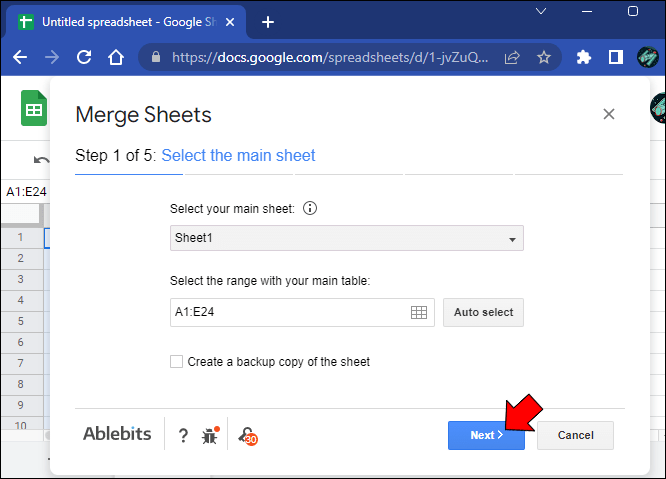Close the Merge Sheets dialog
The image size is (666, 479).
coord(608,115)
